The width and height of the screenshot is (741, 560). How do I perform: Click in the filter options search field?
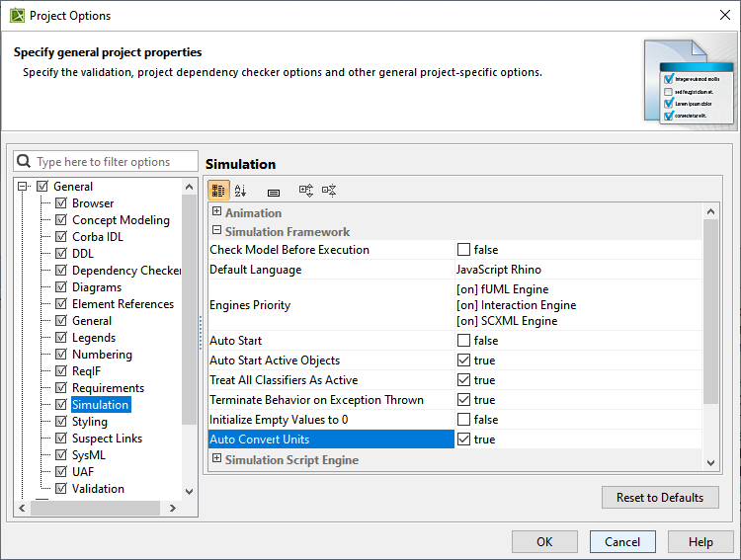109,162
